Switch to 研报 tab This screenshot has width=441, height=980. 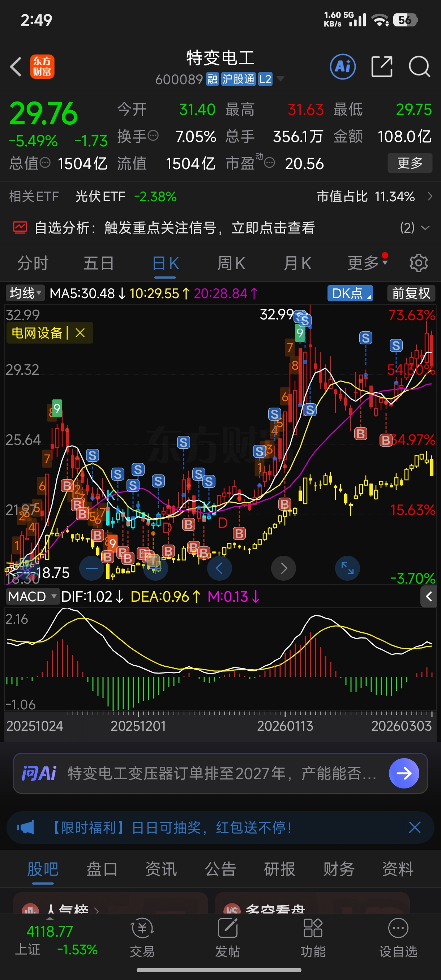pyautogui.click(x=279, y=869)
